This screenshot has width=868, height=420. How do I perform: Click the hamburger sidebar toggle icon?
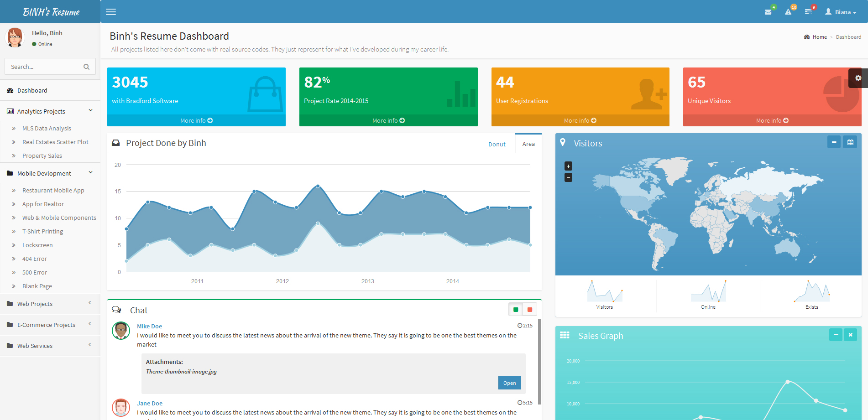[x=111, y=12]
